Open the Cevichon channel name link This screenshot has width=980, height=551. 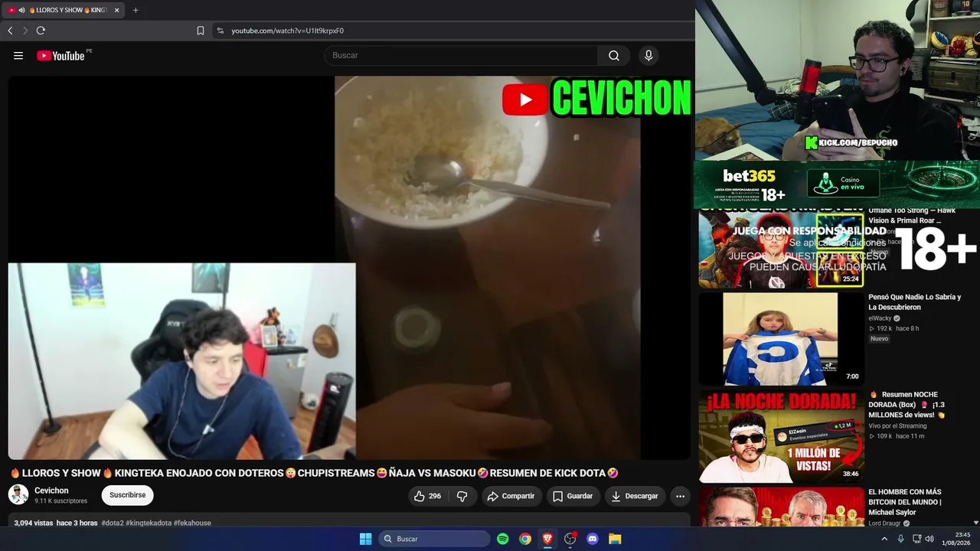pyautogui.click(x=51, y=491)
